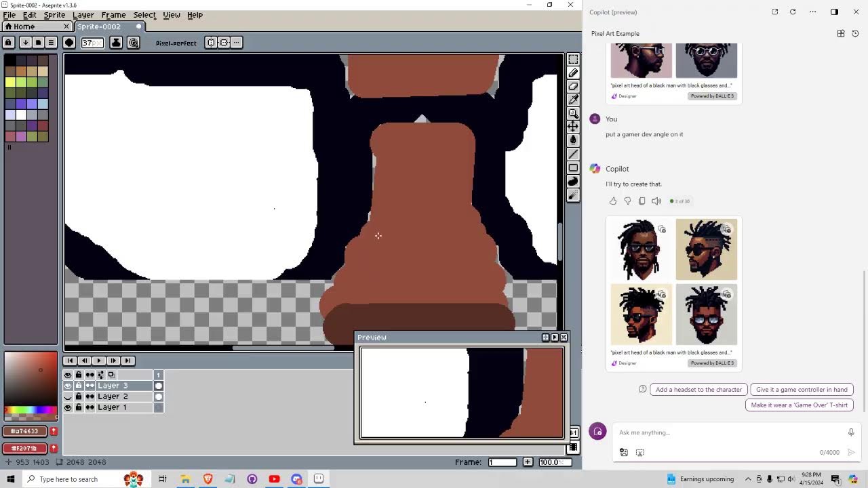Viewport: 868px width, 488px height.
Task: Open the Select menu
Action: click(144, 15)
